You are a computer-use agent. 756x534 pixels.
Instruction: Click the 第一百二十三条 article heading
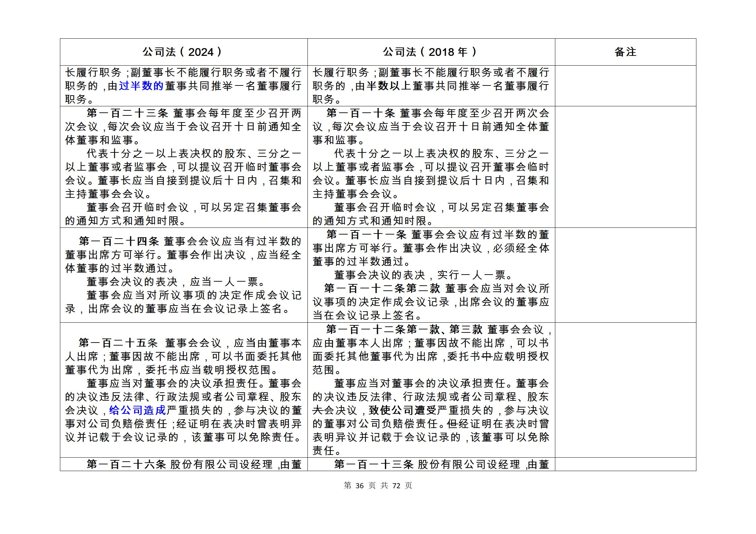[127, 113]
